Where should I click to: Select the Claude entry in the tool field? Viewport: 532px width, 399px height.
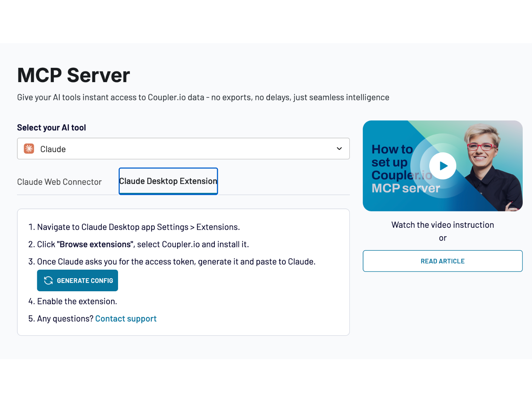tap(53, 149)
